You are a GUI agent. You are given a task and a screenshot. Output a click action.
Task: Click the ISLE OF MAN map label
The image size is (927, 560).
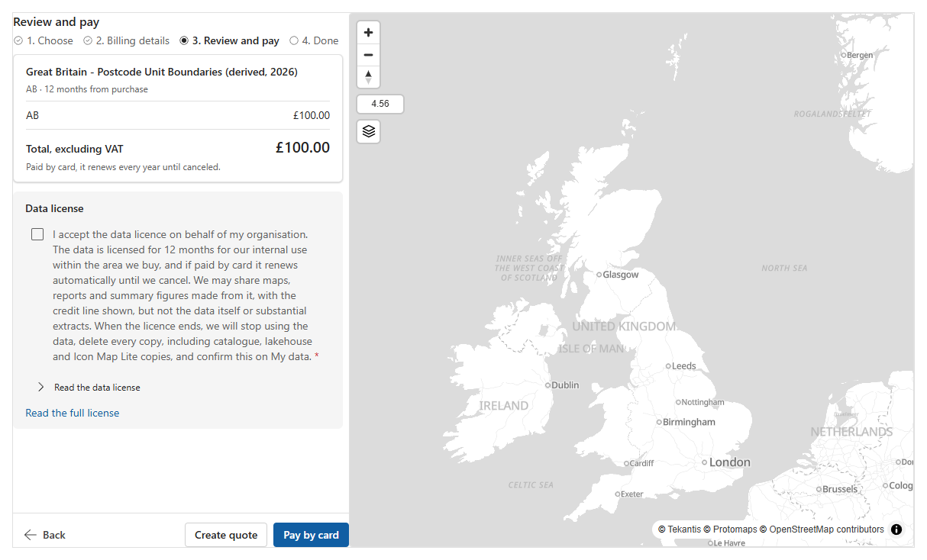[591, 349]
